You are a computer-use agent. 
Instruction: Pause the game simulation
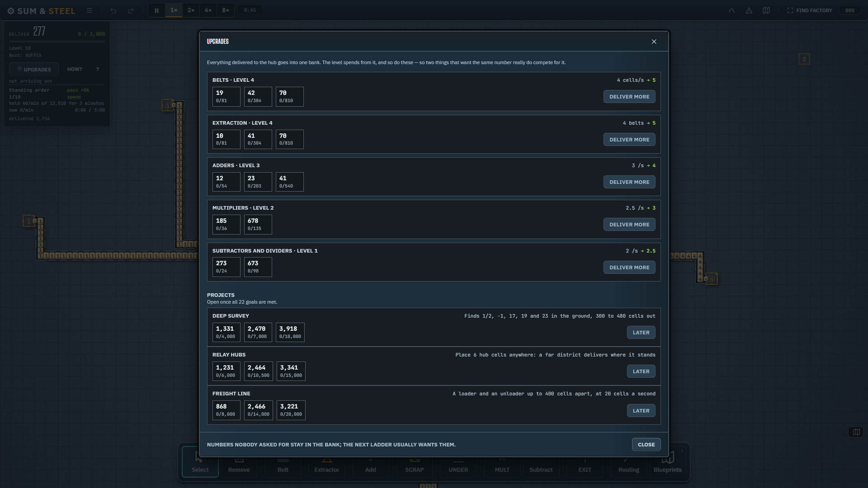(x=156, y=10)
